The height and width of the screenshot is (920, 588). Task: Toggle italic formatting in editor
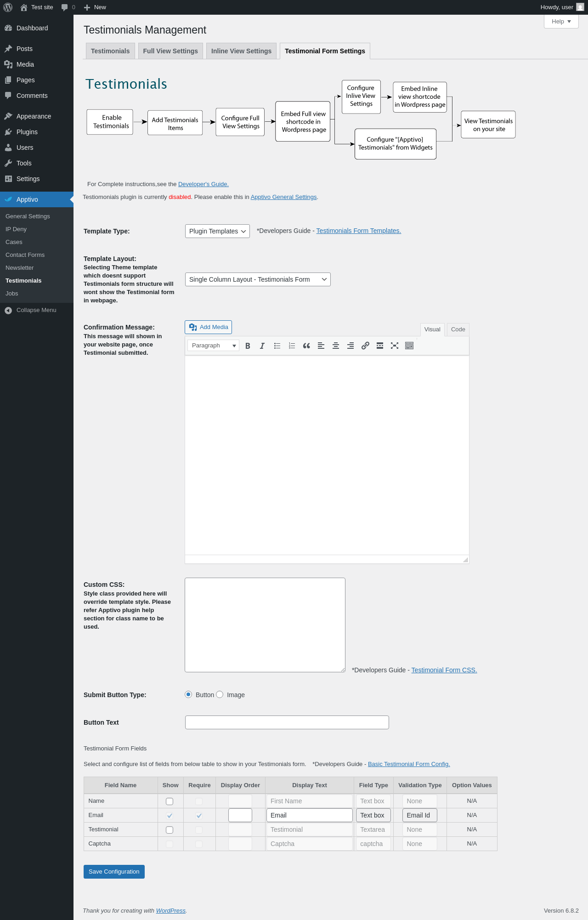262,346
